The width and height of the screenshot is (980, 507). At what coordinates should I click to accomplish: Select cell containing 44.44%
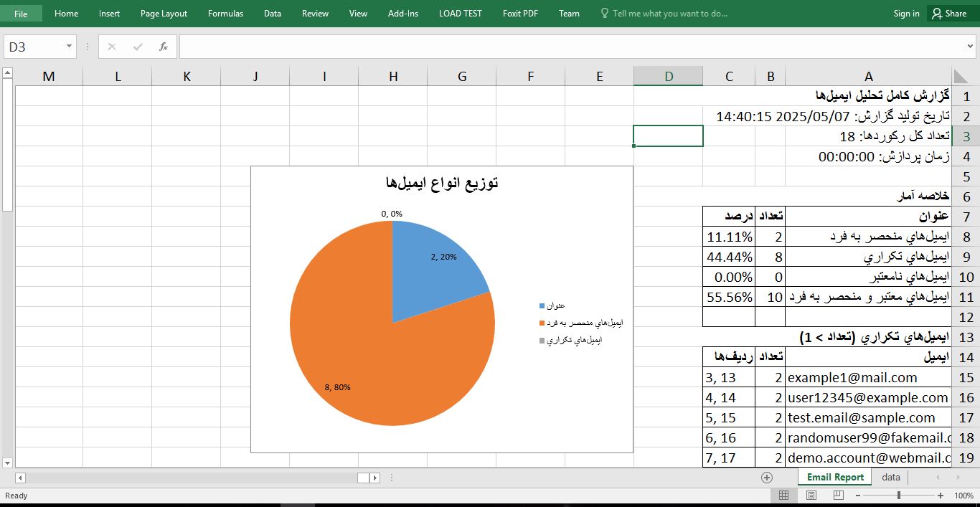click(x=729, y=257)
